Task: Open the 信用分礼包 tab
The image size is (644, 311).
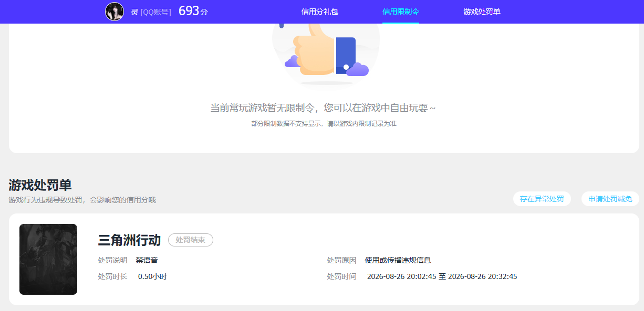Action: (320, 12)
